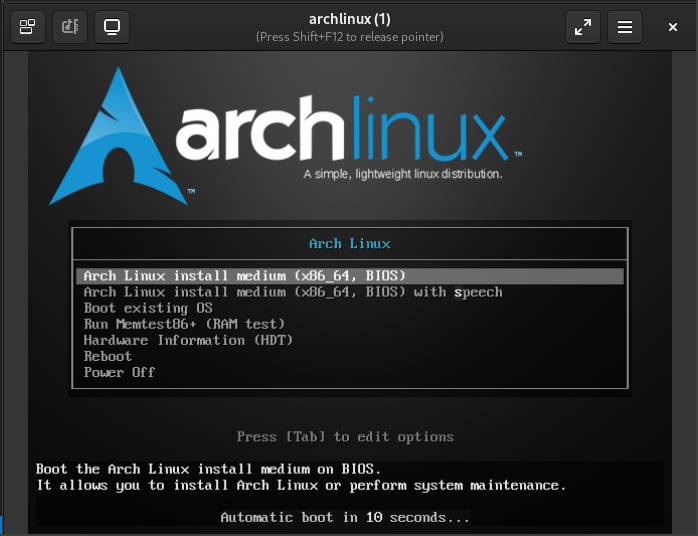
Task: Click the 'Automatic boot in 10 seconds...' text
Action: 345,517
